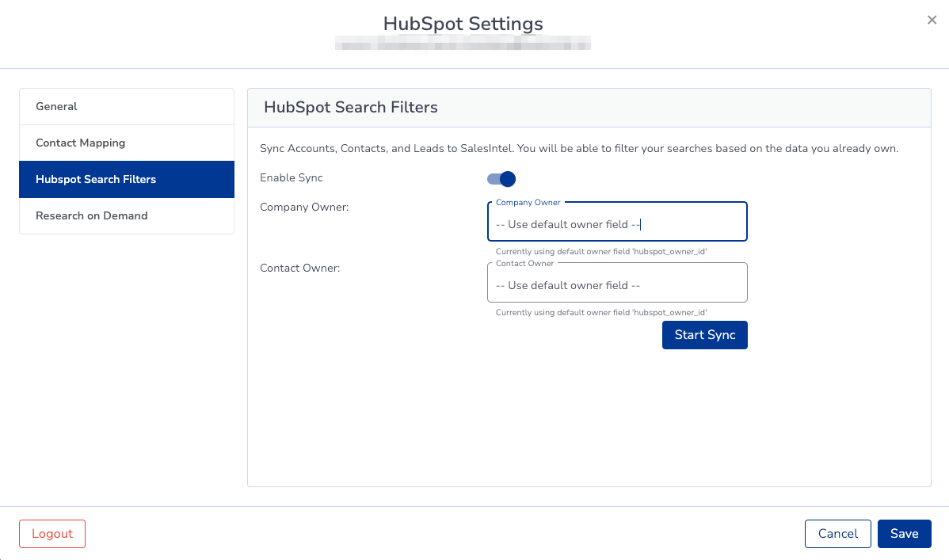
Task: Open the Contact Mapping section
Action: (x=127, y=143)
